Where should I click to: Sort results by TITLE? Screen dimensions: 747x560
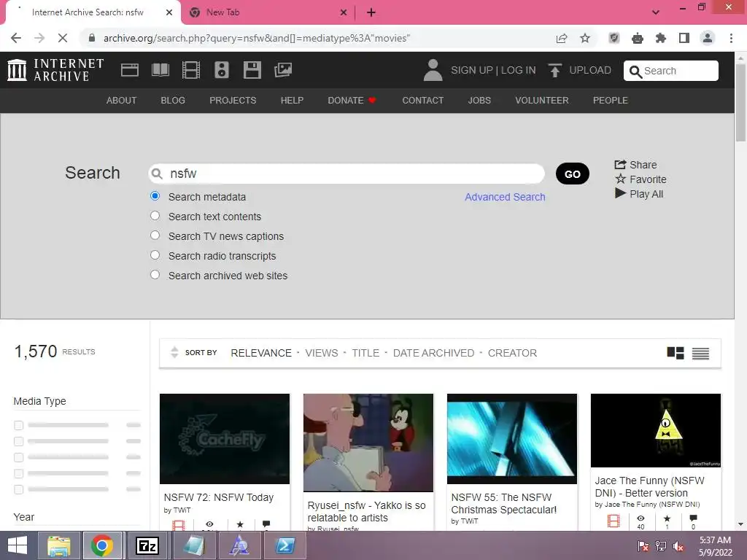pos(365,353)
